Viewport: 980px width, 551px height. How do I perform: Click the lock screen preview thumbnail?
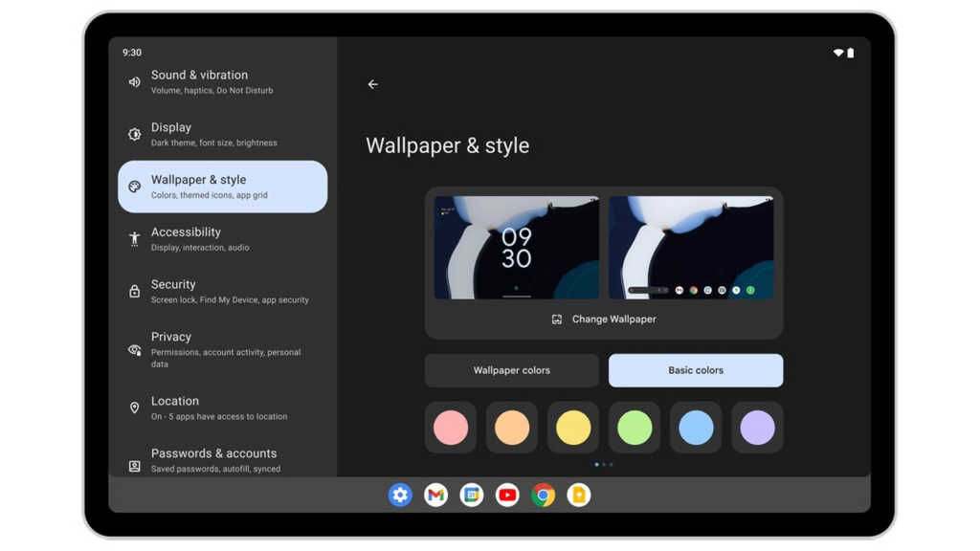(517, 248)
